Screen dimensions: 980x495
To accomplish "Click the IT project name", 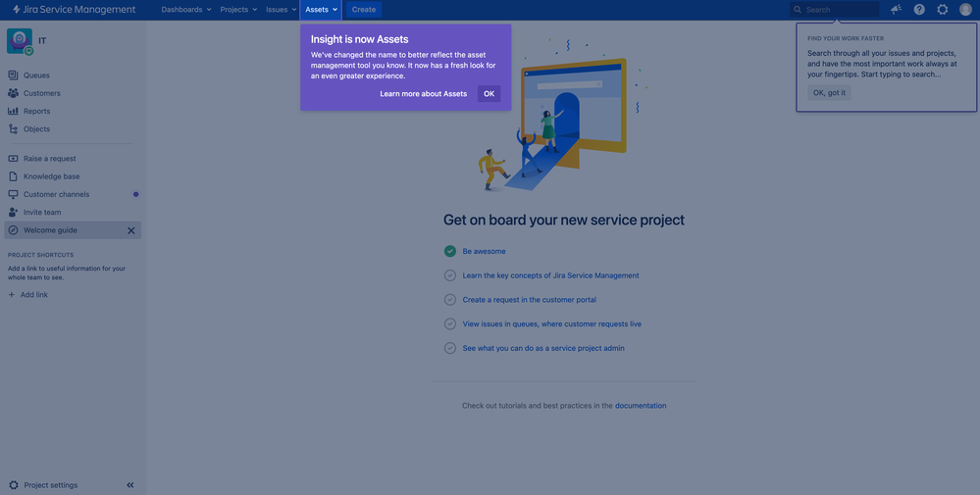I will point(42,40).
